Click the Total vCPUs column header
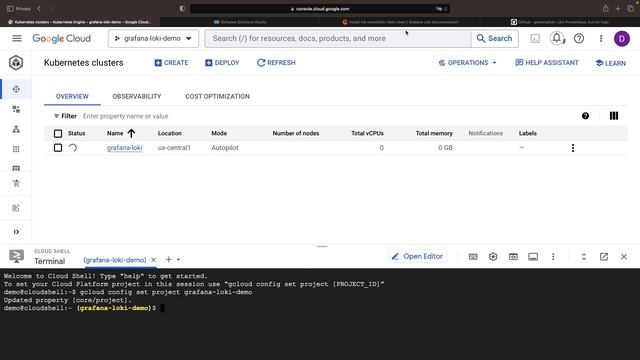 pos(367,133)
